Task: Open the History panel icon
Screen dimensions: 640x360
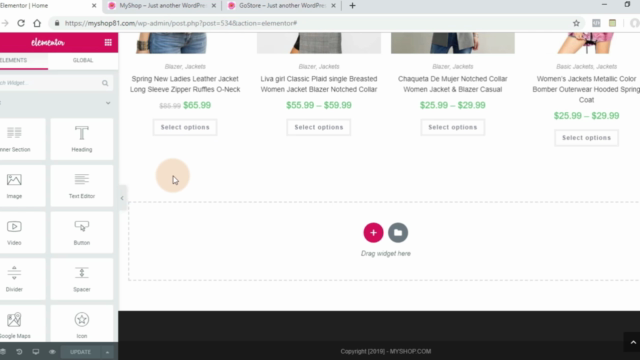Action: tap(19, 352)
